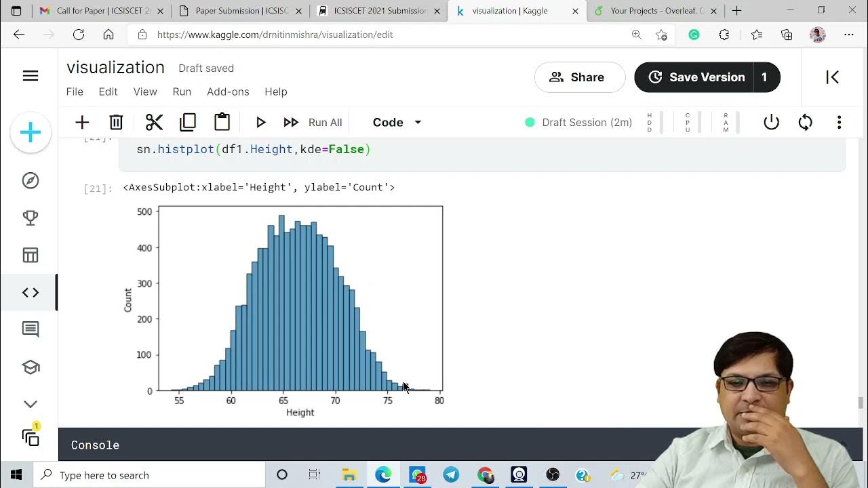Image resolution: width=868 pixels, height=488 pixels.
Task: Open Task View on the taskbar
Action: pos(314,475)
